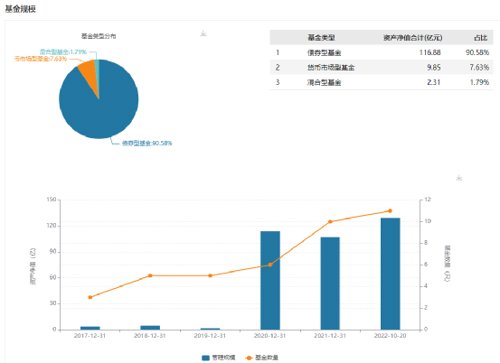500x363 pixels.
Task: Download the pie chart image icon
Action: tap(204, 33)
